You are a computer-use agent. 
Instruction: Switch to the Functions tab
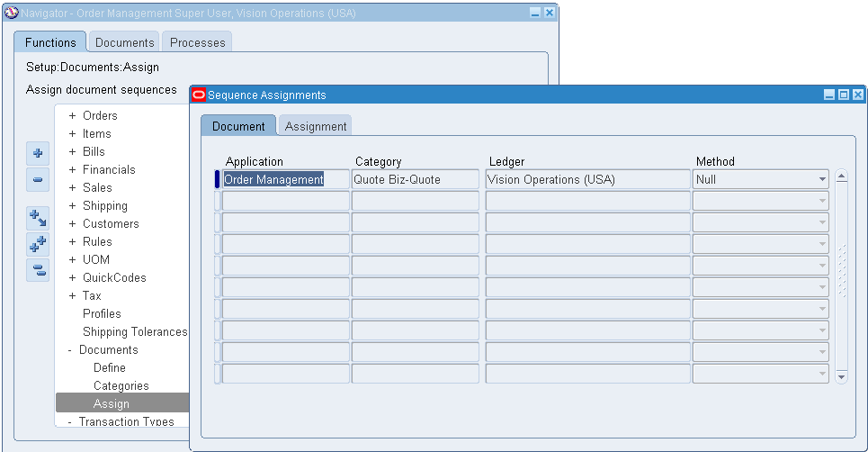click(x=50, y=42)
